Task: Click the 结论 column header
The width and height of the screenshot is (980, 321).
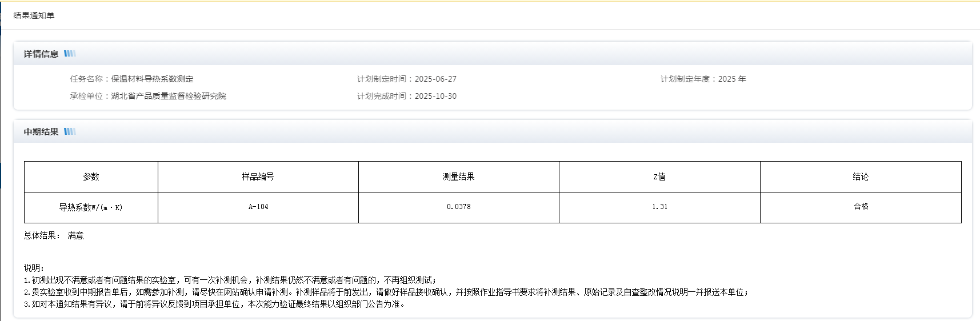Action: 861,176
